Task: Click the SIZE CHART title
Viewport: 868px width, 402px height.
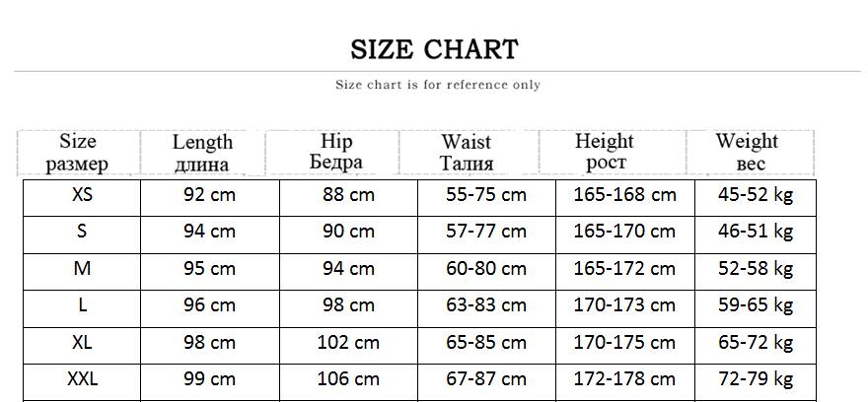Action: pyautogui.click(x=434, y=49)
